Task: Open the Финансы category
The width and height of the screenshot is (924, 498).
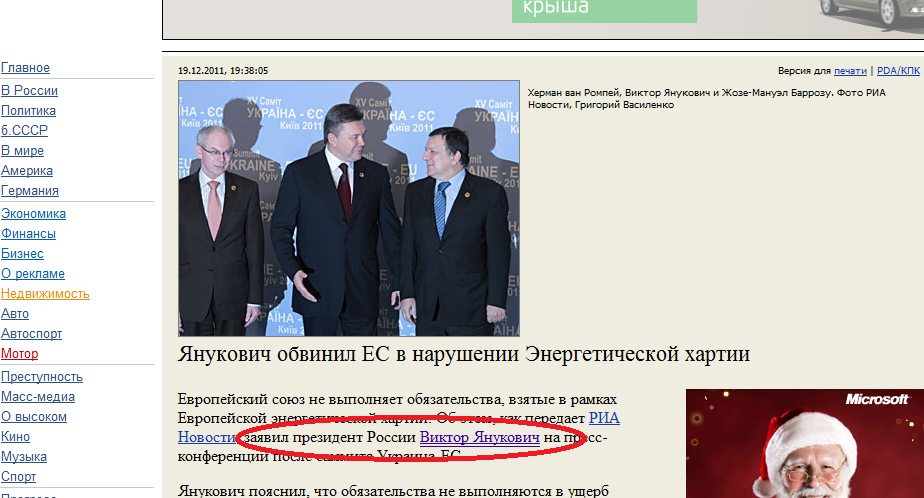Action: [28, 234]
